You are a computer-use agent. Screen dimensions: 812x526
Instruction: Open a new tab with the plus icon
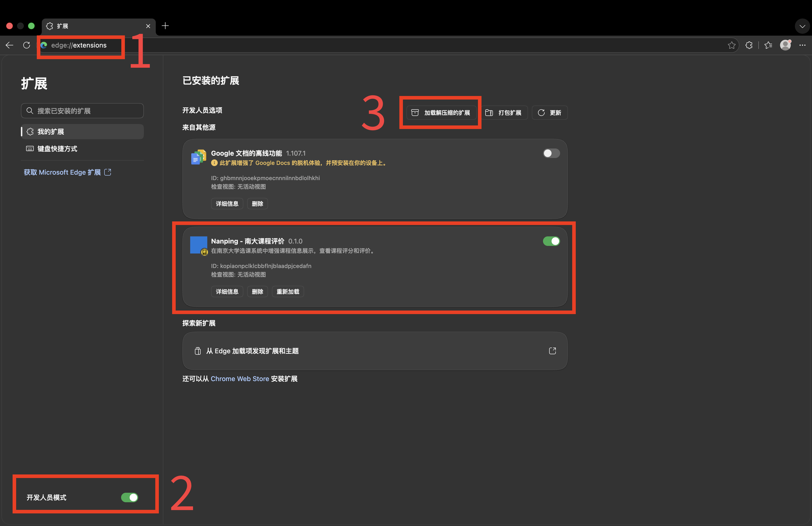(165, 26)
